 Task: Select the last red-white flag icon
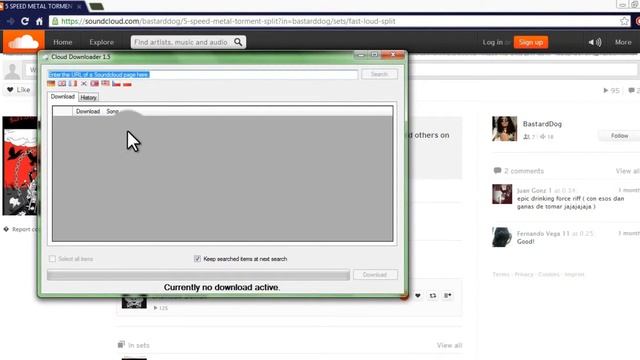[127, 84]
